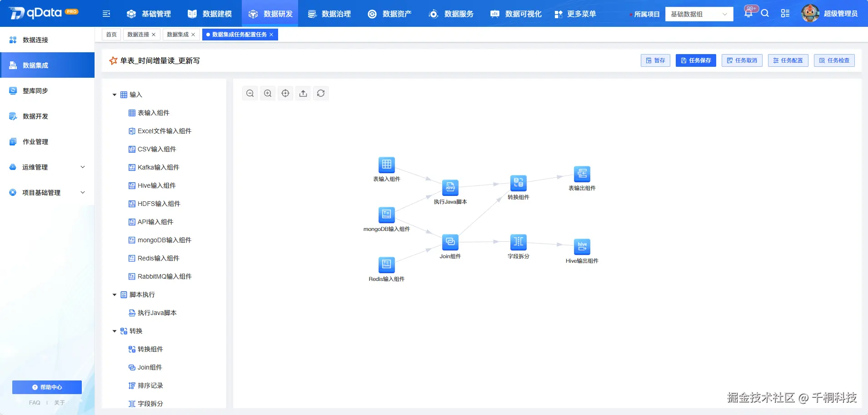Click the center/locate canvas icon
The image size is (868, 415).
click(x=285, y=93)
